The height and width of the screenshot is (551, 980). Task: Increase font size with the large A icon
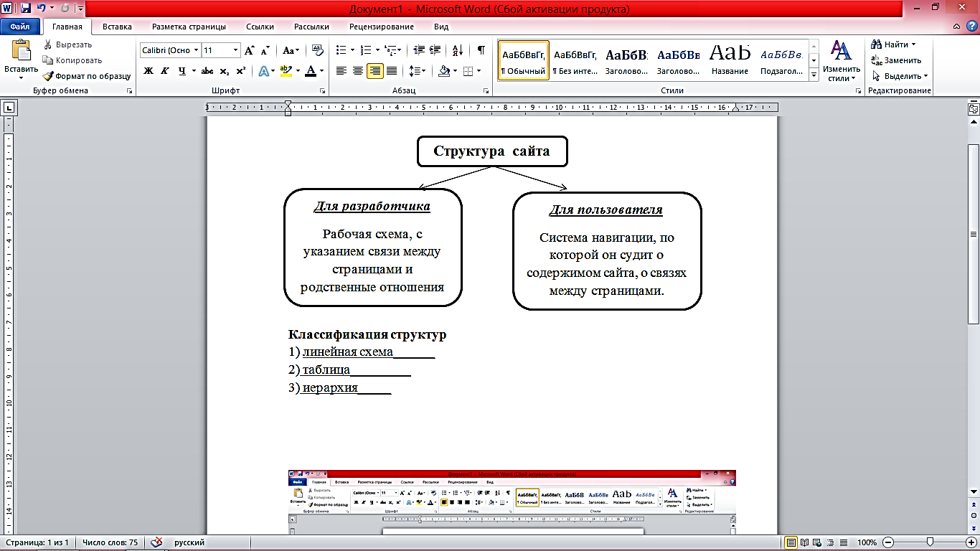(x=250, y=50)
